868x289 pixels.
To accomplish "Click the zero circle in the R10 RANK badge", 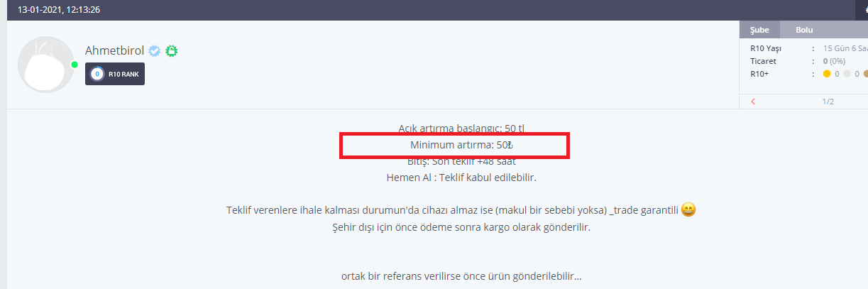I will [97, 74].
